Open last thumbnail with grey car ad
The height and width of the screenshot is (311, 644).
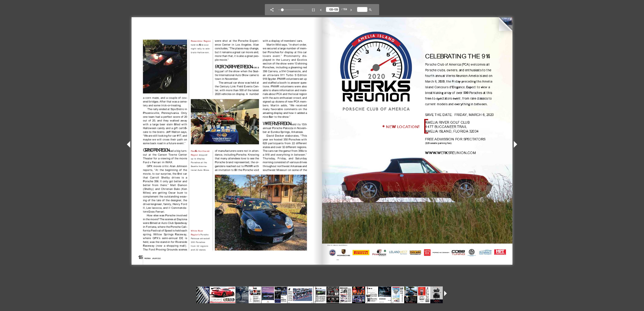(436, 295)
